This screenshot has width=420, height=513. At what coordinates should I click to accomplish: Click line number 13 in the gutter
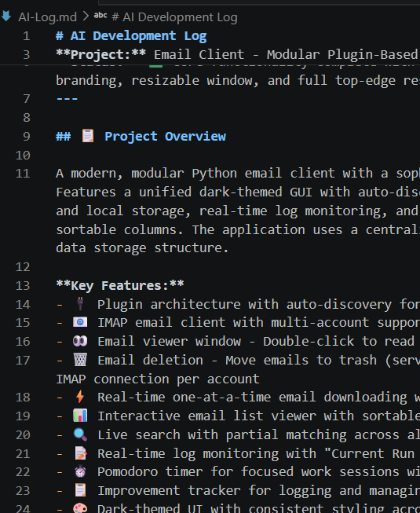23,286
